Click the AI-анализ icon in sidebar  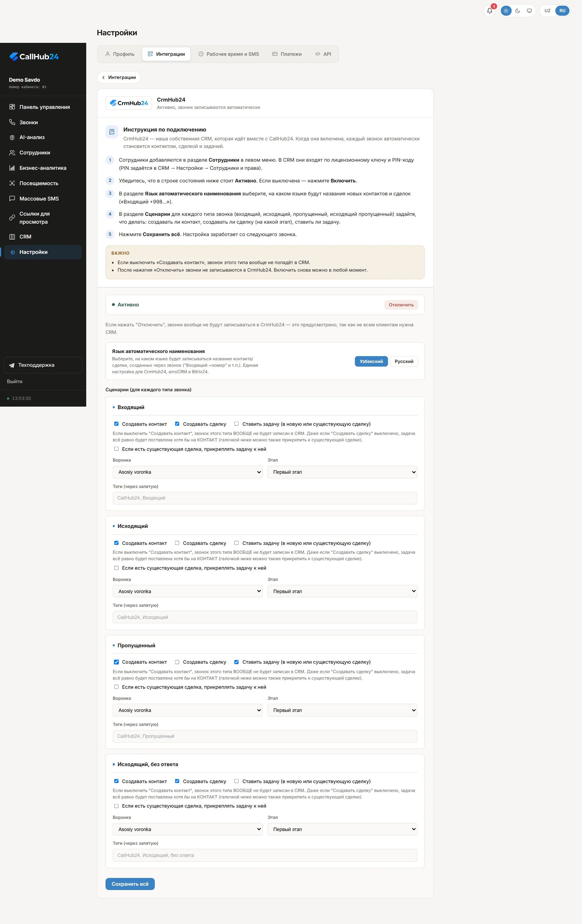(12, 137)
